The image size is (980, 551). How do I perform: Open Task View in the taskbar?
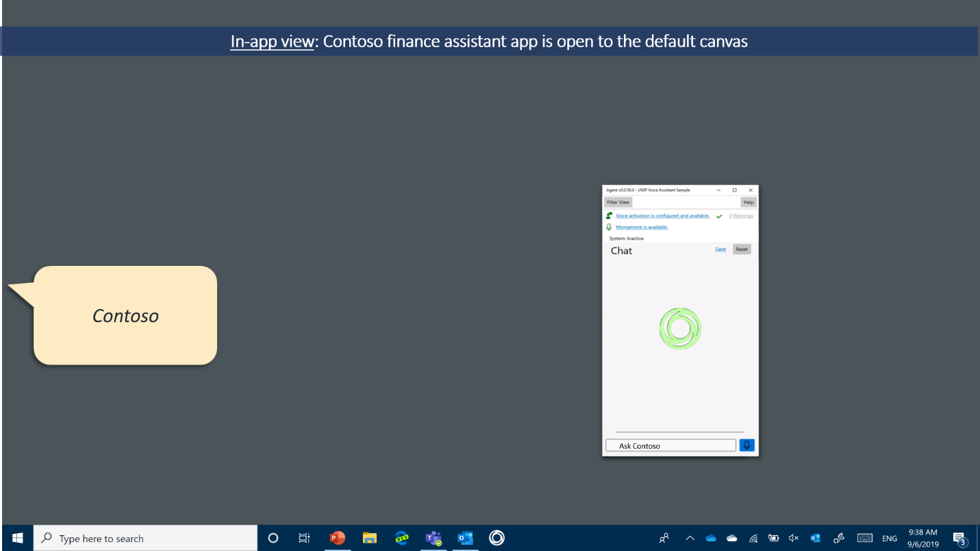click(305, 538)
